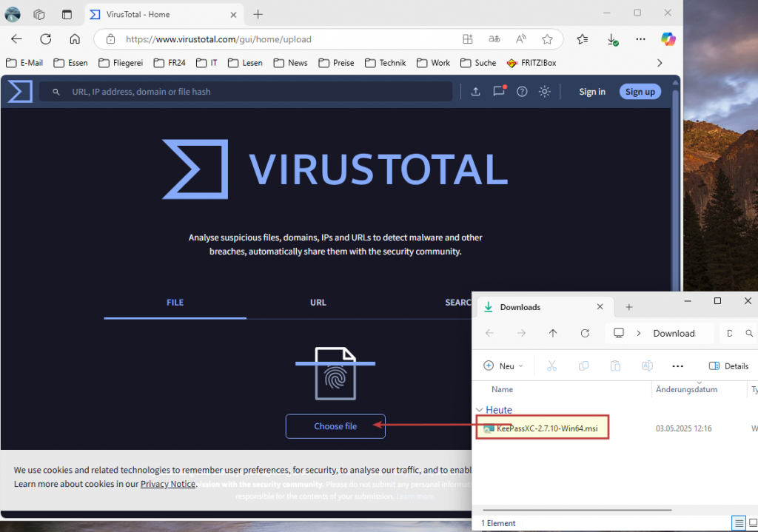
Task: Add page to favorites star icon
Action: (x=547, y=39)
